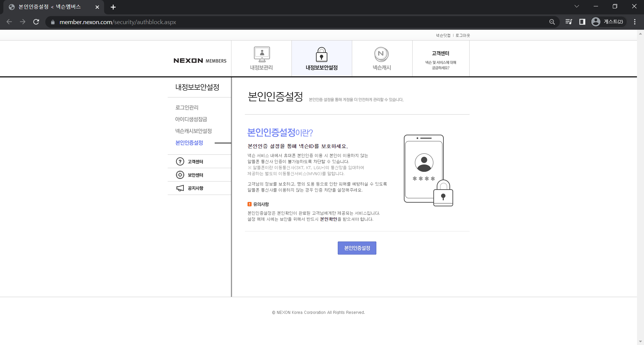Open Chrome three-dot menu

click(x=635, y=22)
